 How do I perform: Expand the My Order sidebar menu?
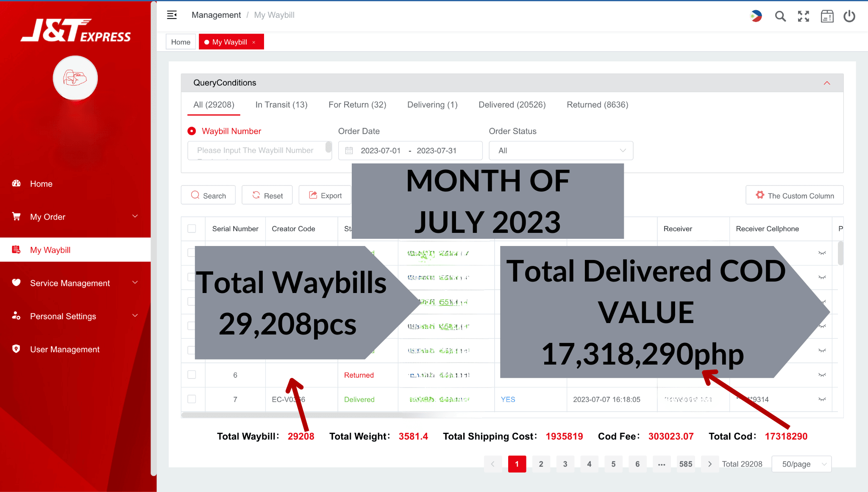coord(75,217)
